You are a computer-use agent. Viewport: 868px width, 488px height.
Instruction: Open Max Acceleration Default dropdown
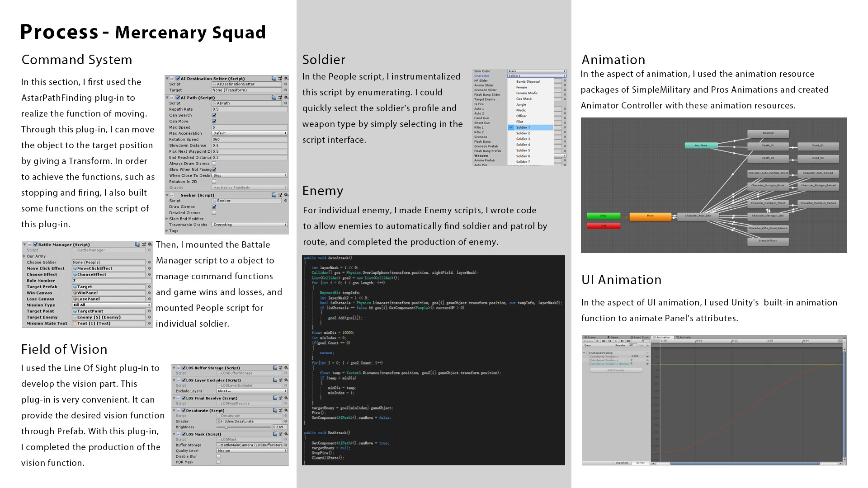click(250, 133)
